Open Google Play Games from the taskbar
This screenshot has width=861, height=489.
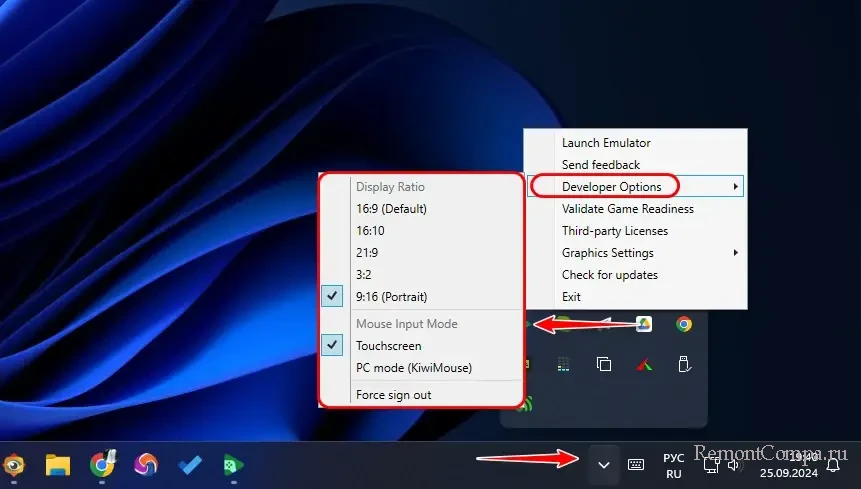pyautogui.click(x=233, y=464)
